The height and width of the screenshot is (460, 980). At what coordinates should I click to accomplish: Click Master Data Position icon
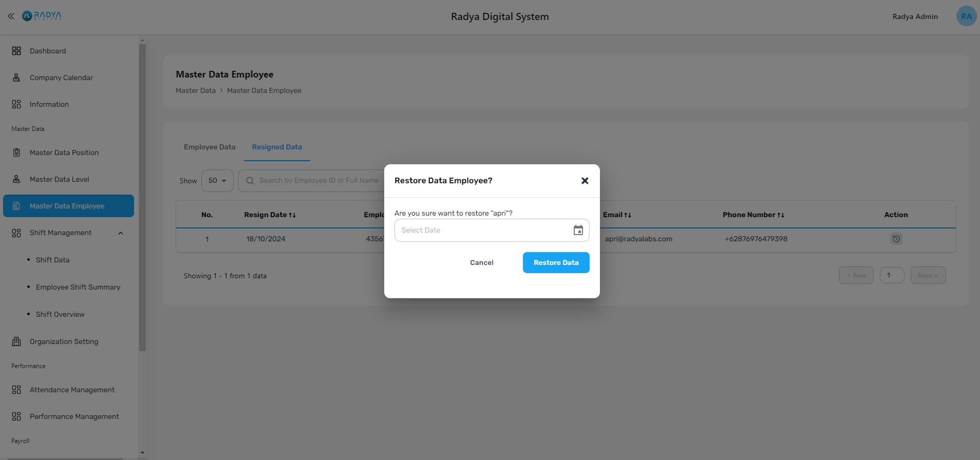16,152
